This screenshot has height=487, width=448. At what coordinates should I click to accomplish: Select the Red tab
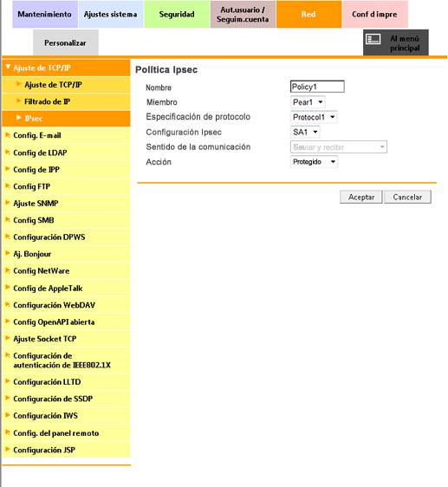coord(308,14)
